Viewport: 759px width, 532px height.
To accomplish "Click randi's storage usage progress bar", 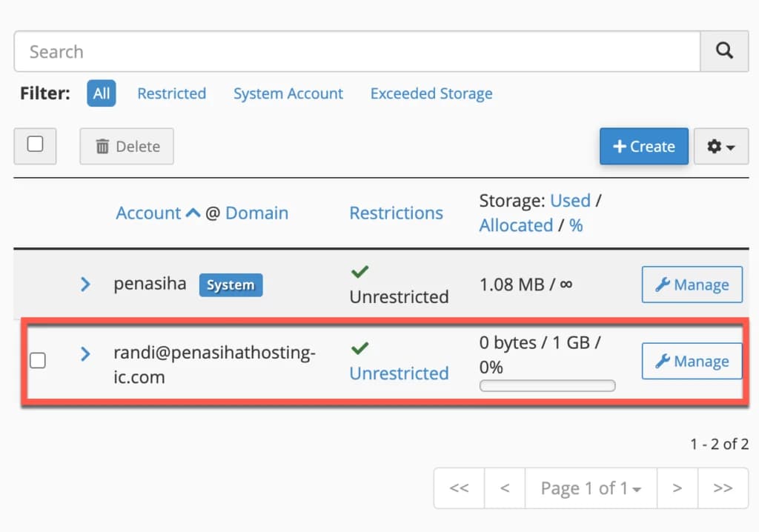I will (547, 385).
